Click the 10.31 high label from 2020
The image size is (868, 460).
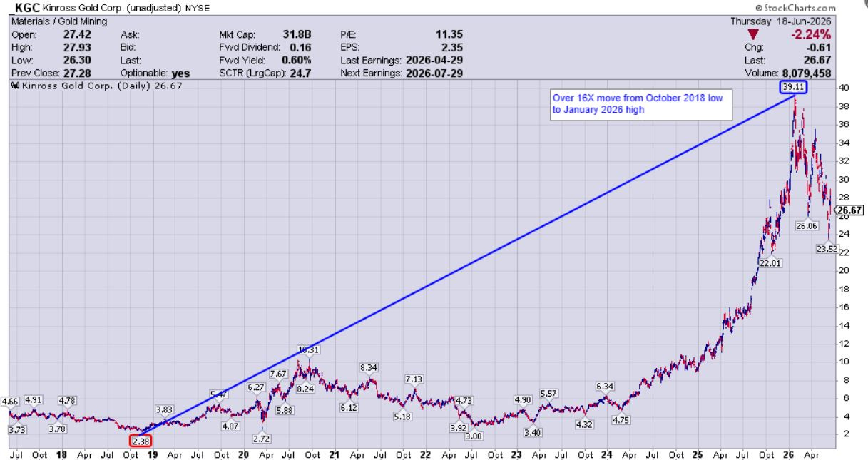308,349
